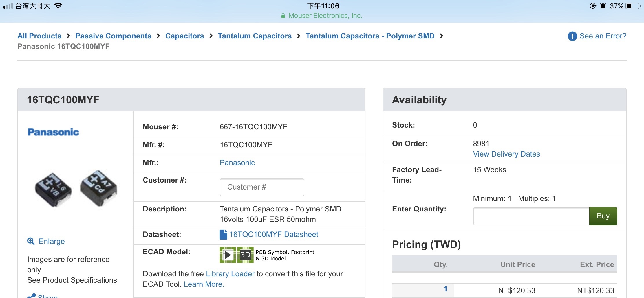This screenshot has height=298, width=644.
Task: Open Capacitors breadcrumb link
Action: (x=184, y=36)
